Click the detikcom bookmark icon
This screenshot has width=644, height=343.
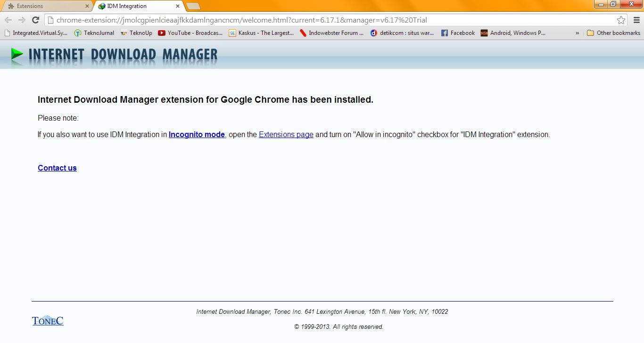click(x=374, y=33)
